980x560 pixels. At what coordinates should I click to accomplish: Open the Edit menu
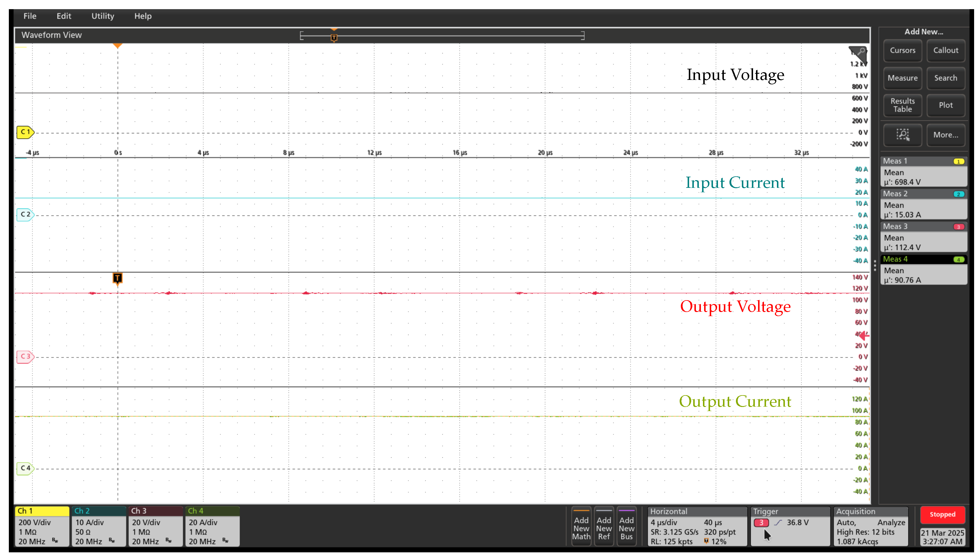(x=64, y=16)
